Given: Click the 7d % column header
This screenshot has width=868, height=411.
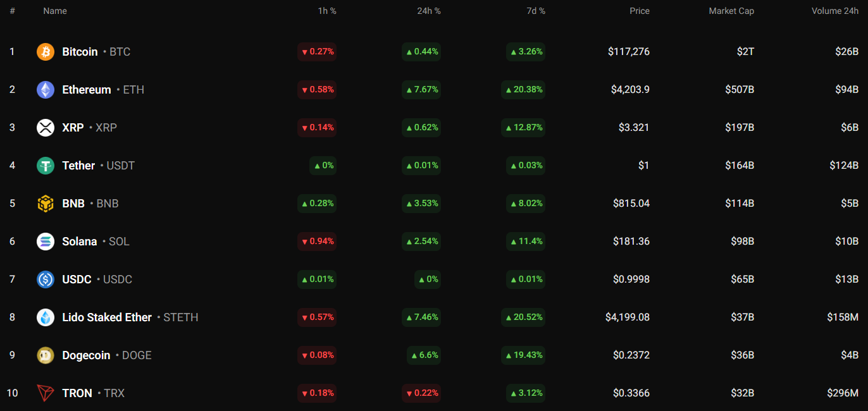Looking at the screenshot, I should click(x=535, y=11).
